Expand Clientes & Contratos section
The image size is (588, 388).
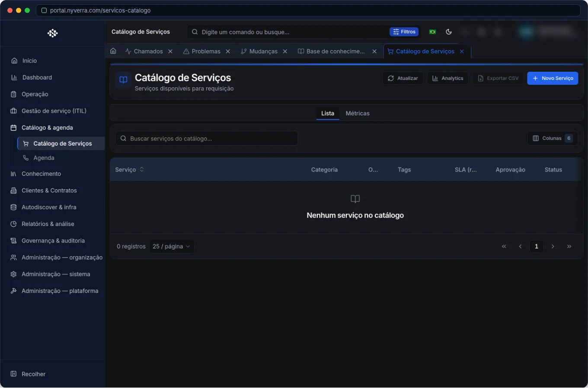(x=53, y=191)
